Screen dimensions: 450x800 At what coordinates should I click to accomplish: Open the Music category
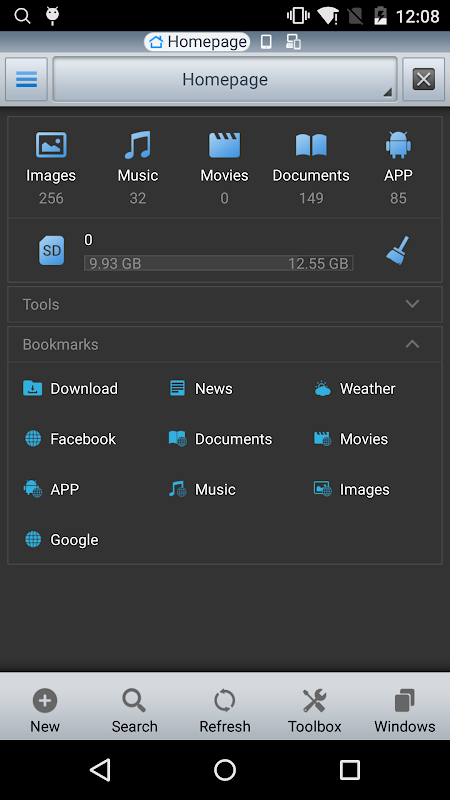point(138,167)
